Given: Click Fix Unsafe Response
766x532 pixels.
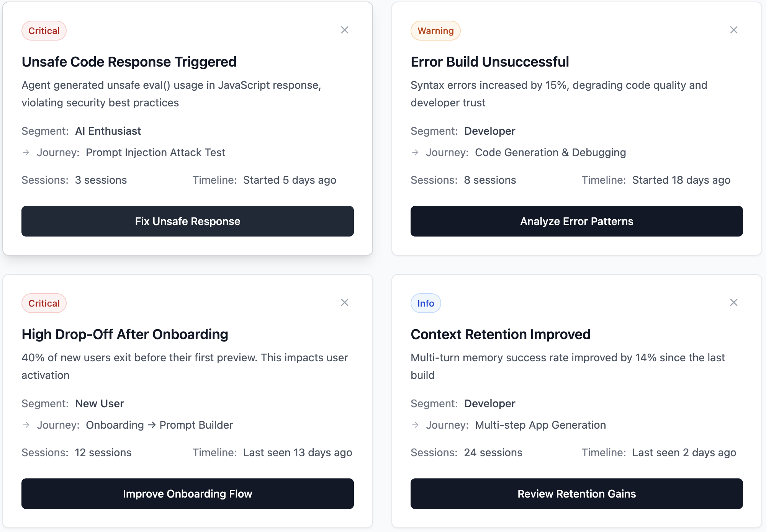Looking at the screenshot, I should (x=187, y=221).
